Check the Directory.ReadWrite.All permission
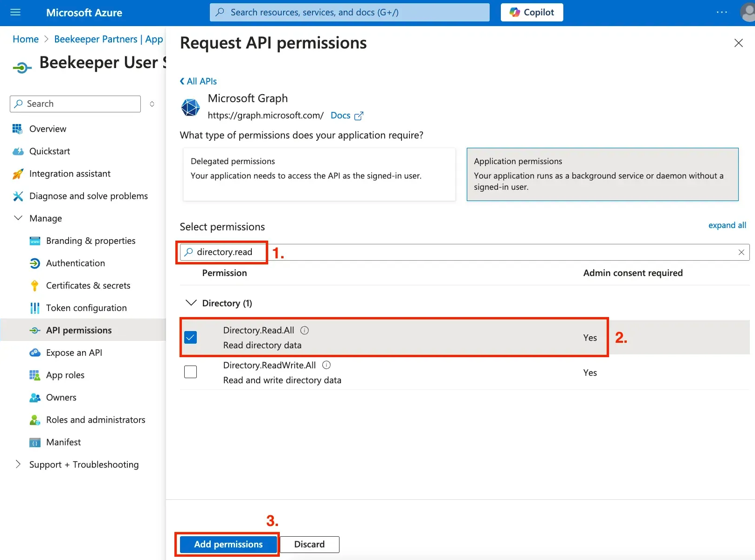 click(190, 372)
